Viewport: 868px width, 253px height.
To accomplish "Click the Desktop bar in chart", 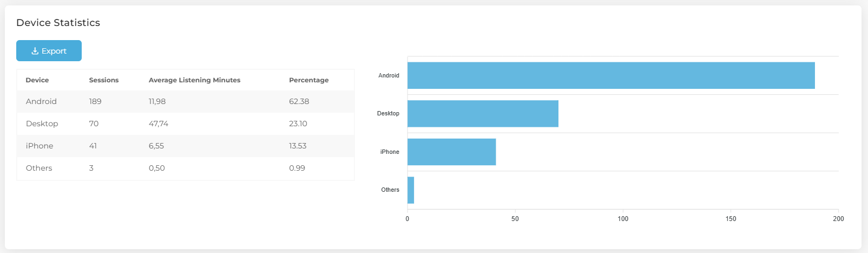I will pos(483,114).
